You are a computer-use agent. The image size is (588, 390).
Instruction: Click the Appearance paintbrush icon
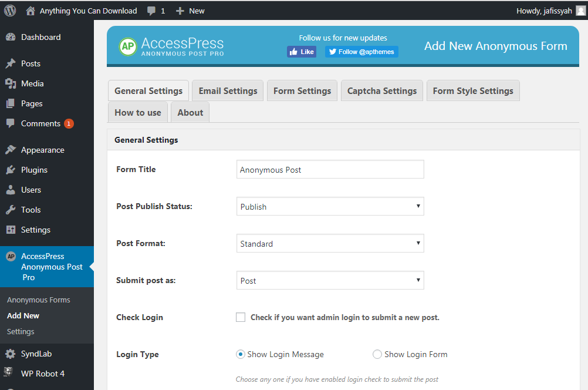[11, 150]
